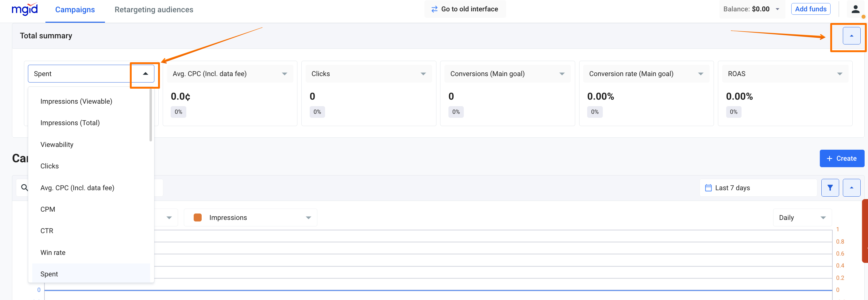Click the Add funds button
The width and height of the screenshot is (868, 300).
coord(810,9)
